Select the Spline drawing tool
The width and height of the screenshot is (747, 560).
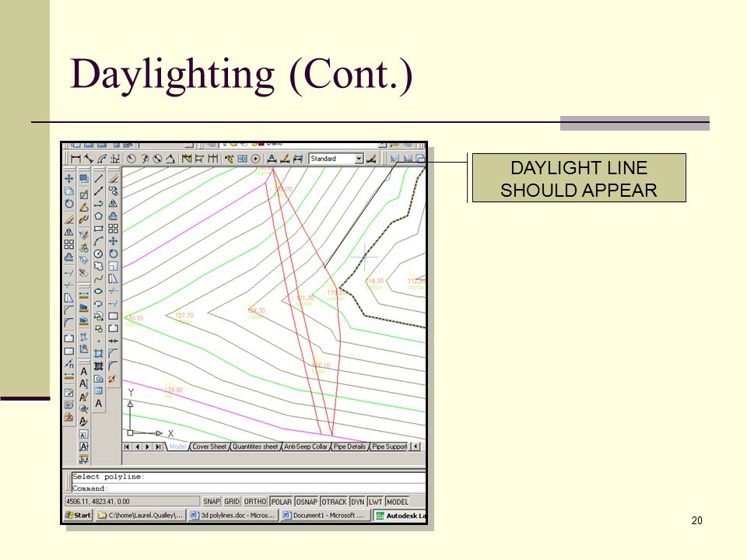[99, 278]
